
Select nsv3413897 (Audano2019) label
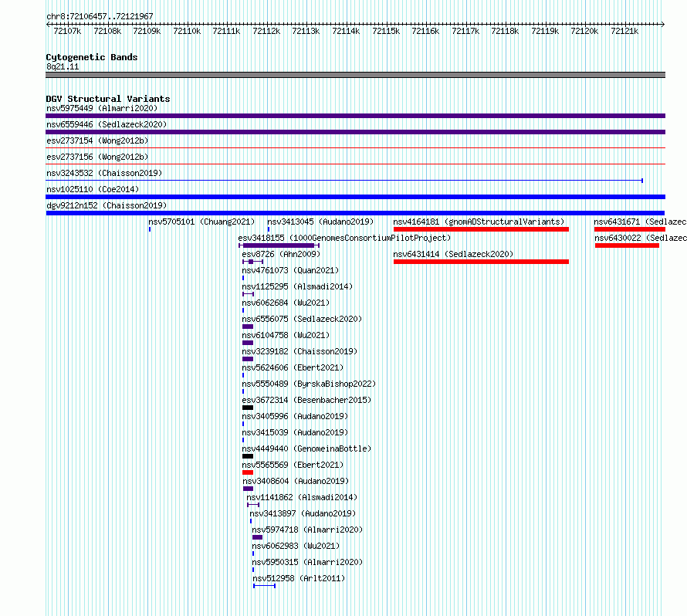[x=303, y=513]
